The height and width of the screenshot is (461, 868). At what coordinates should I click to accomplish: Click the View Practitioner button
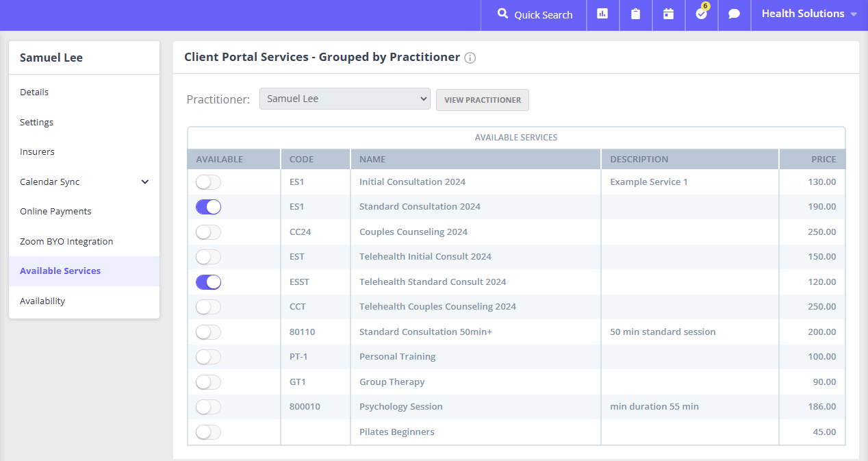[482, 100]
